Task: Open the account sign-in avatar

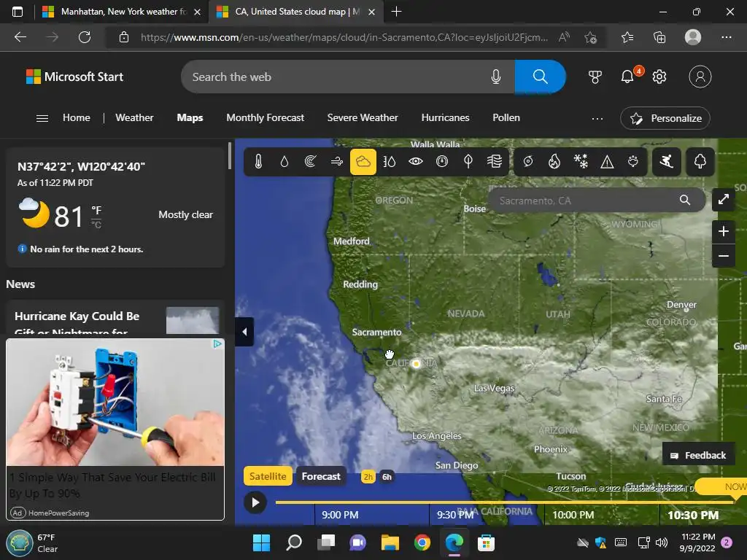Action: tap(700, 77)
